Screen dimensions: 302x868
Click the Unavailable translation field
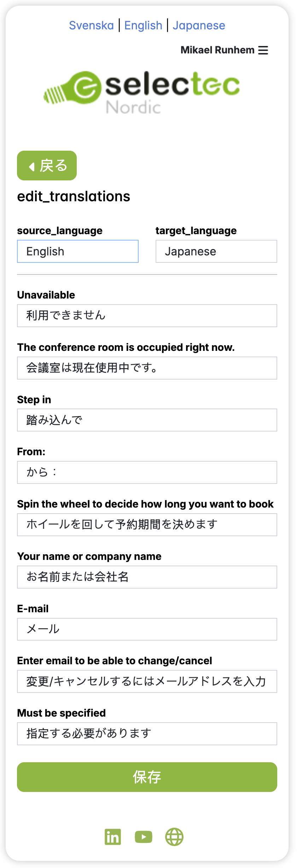tap(147, 316)
